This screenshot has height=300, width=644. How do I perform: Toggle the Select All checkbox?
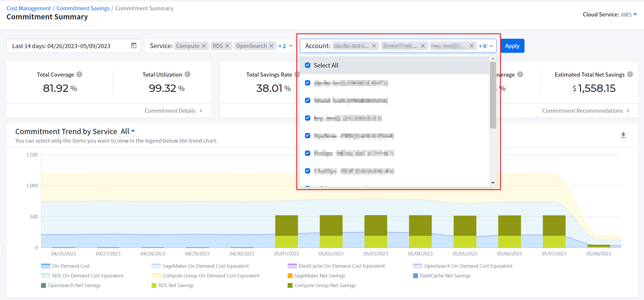(308, 65)
